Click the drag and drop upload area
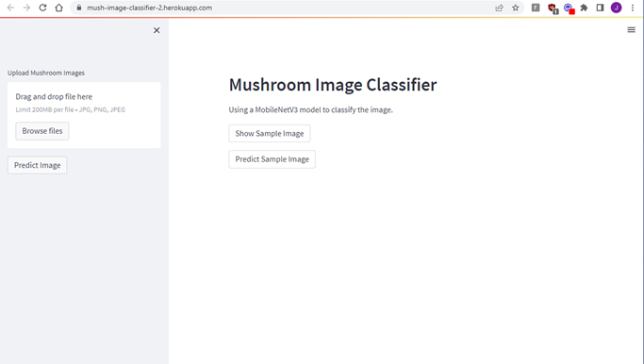The width and height of the screenshot is (644, 364). point(84,115)
